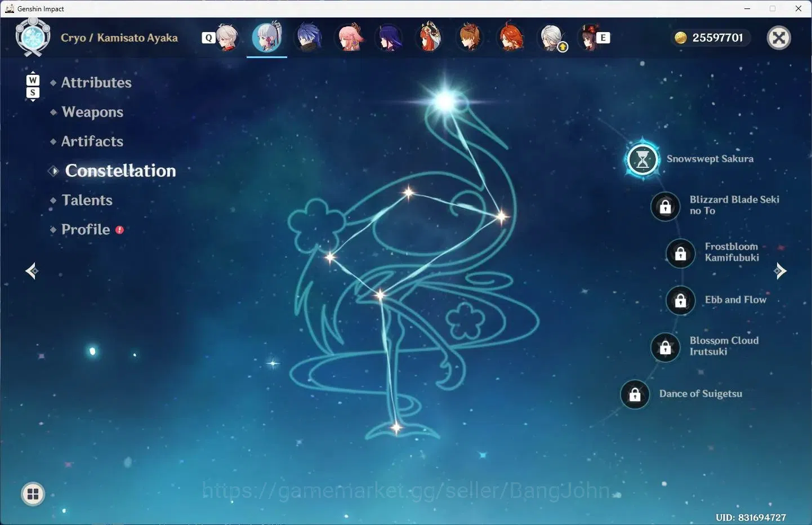Select locked Blizzard Blade Seki no To node
The image size is (812, 525).
coord(666,206)
